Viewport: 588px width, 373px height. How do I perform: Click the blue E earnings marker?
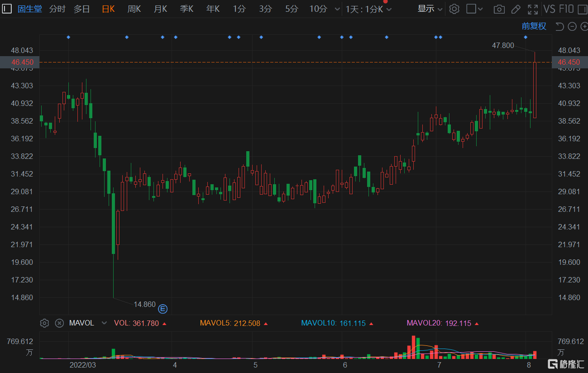(x=163, y=309)
